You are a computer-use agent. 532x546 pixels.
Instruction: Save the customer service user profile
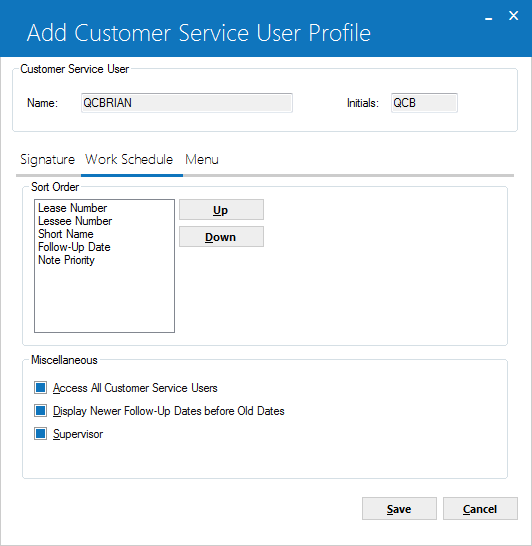point(399,509)
